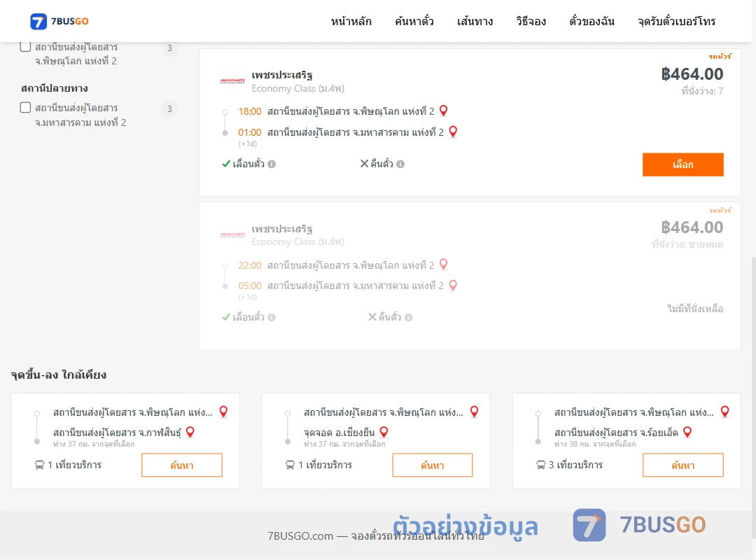756x560 pixels.
Task: Click the จุดขึ้น-ลง ใกล้เคียง heading
Action: [59, 374]
